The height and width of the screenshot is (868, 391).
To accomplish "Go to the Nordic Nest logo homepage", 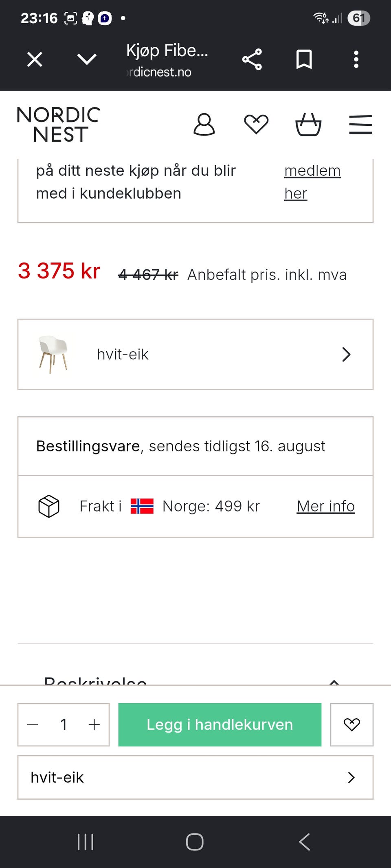I will [58, 125].
